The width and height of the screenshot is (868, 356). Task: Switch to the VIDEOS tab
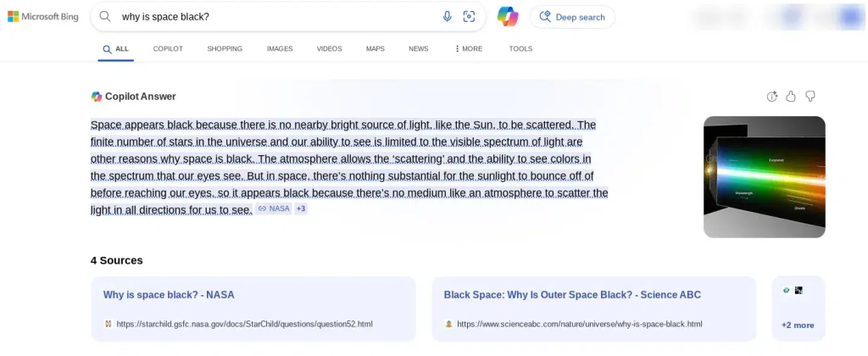[x=330, y=48]
